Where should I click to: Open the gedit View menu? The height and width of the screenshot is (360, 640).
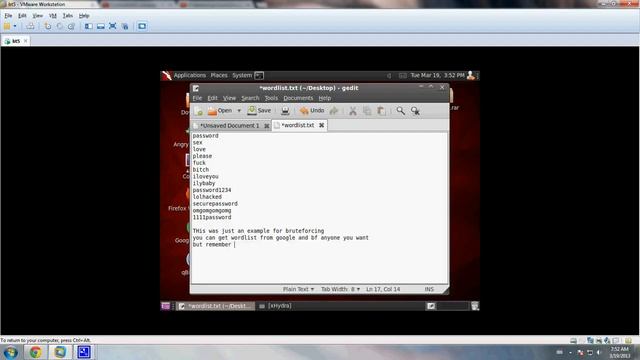pos(229,98)
